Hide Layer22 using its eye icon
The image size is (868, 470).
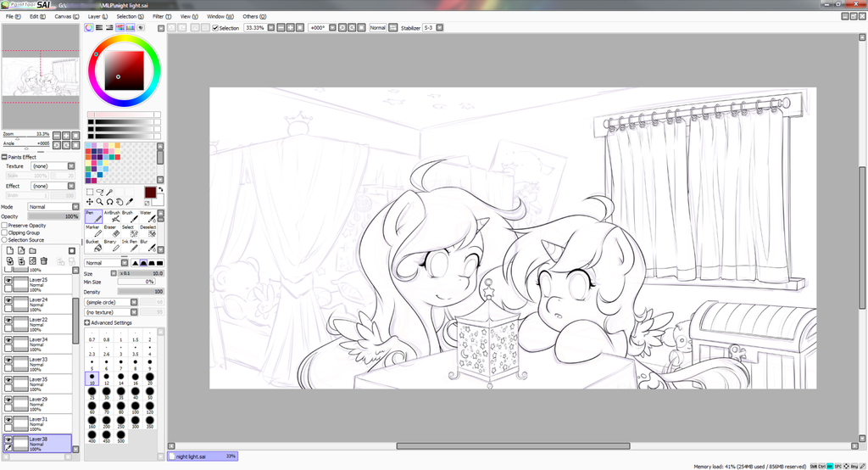point(8,321)
